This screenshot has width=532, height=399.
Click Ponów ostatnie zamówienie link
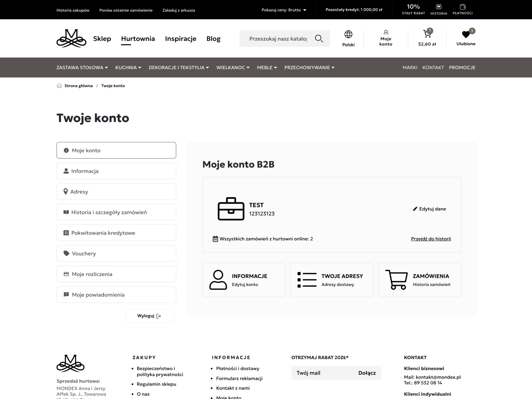[126, 10]
